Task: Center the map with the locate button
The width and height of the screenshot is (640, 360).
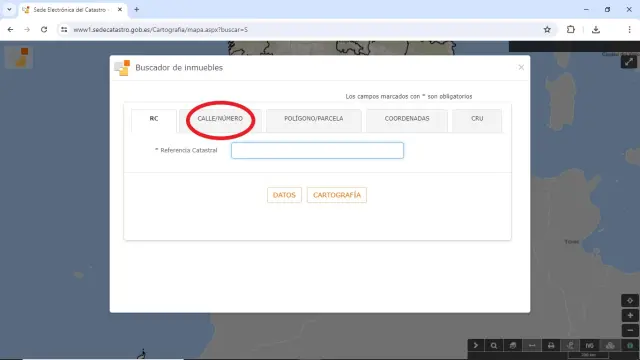Action: pos(630,300)
